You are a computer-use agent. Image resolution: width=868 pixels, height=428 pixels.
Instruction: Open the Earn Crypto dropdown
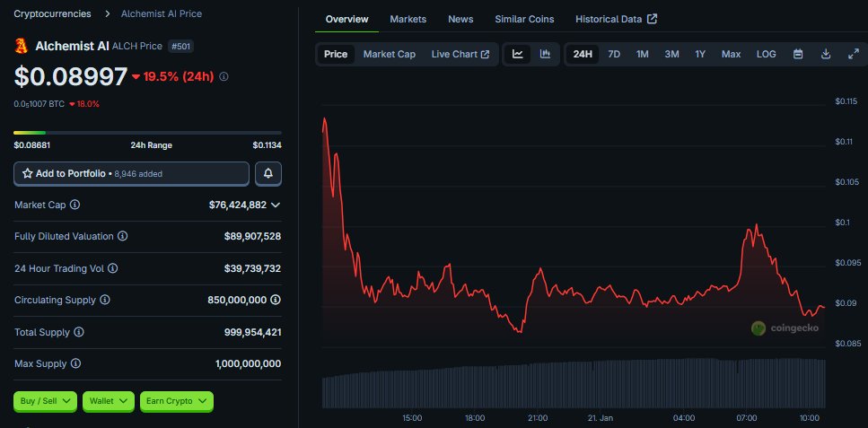tap(176, 401)
